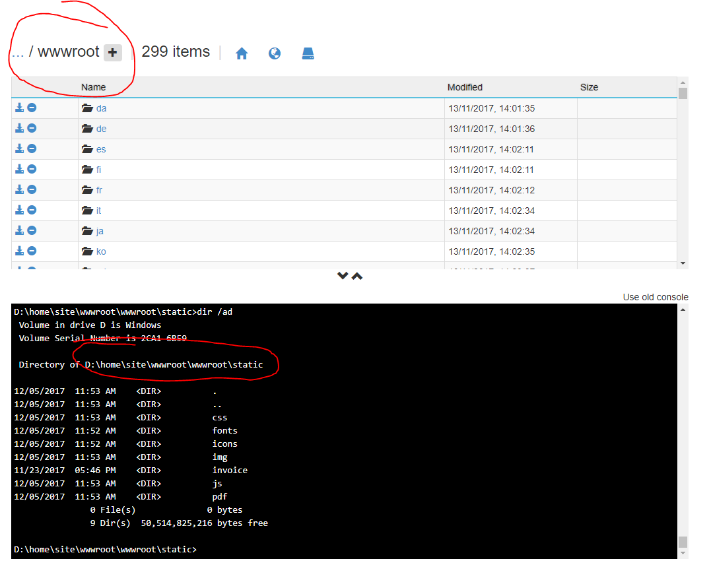Expand the console with the down chevron
Viewport: 711px width, 588px height.
[343, 275]
